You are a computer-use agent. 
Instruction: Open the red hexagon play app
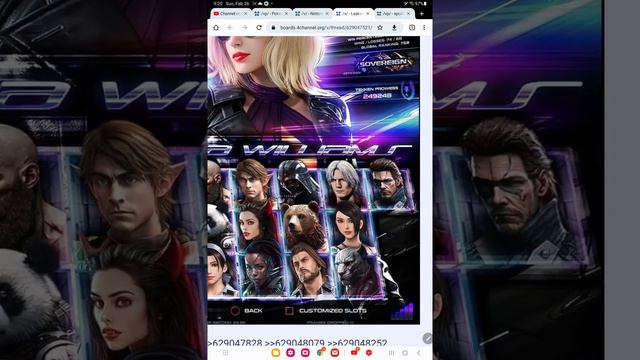(x=369, y=353)
